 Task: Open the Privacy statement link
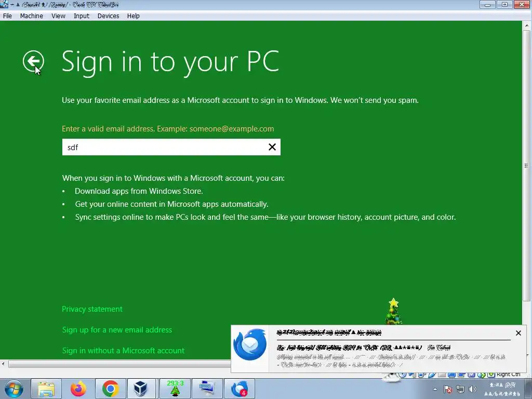(92, 309)
